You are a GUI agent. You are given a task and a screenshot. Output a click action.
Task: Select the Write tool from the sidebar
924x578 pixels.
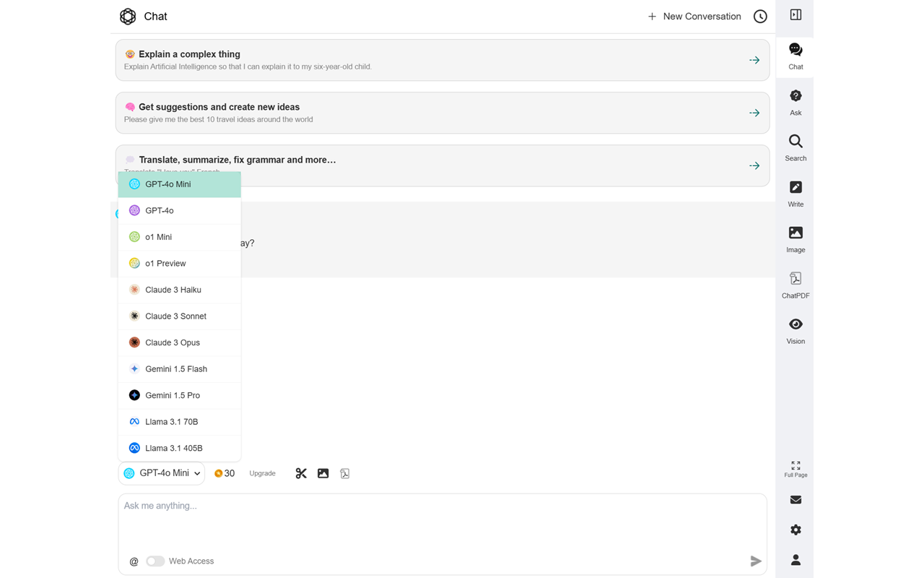tap(795, 194)
